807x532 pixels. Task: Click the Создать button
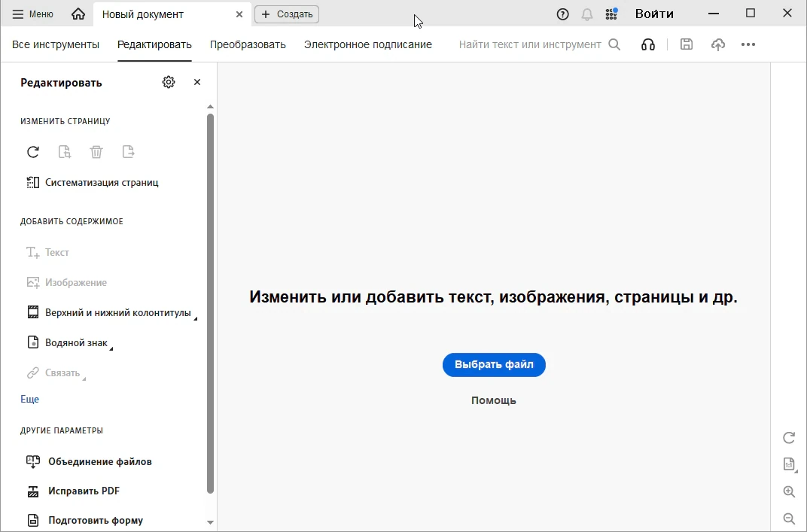coord(287,14)
